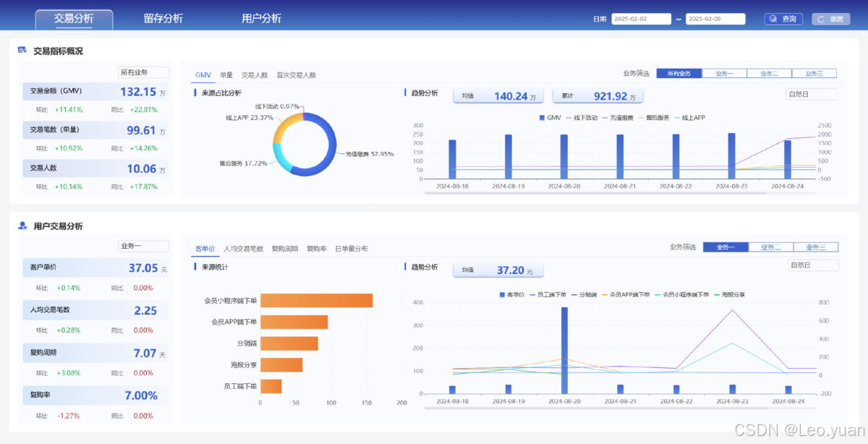Screen dimensions: 868x444
Task: Click the 交易人数 10.06 metric card
Action: [x=95, y=168]
